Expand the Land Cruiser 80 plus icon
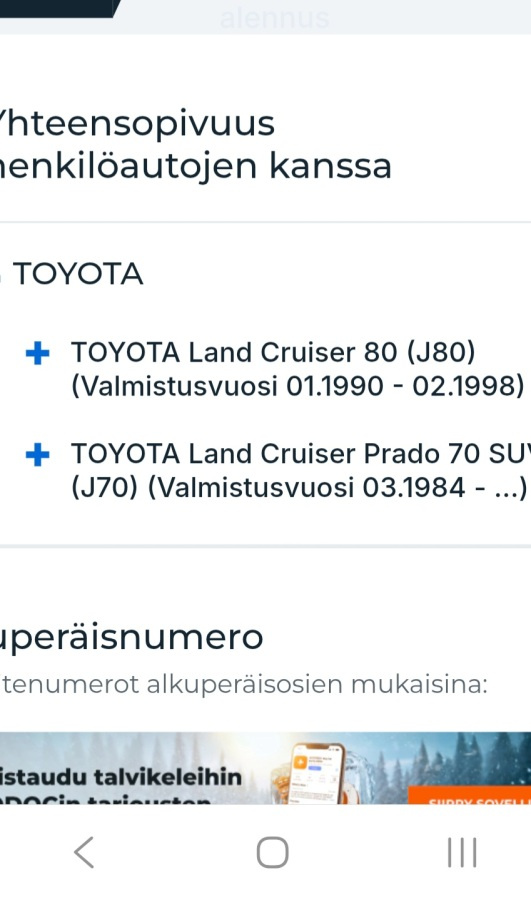531x900 pixels. (x=38, y=353)
